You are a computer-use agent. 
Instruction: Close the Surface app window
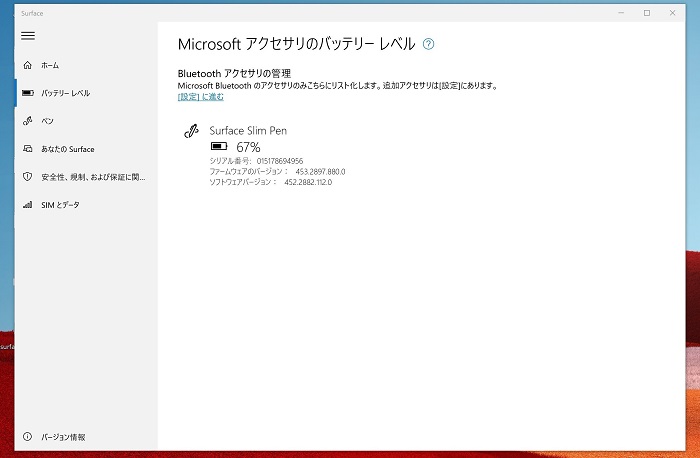pos(672,13)
